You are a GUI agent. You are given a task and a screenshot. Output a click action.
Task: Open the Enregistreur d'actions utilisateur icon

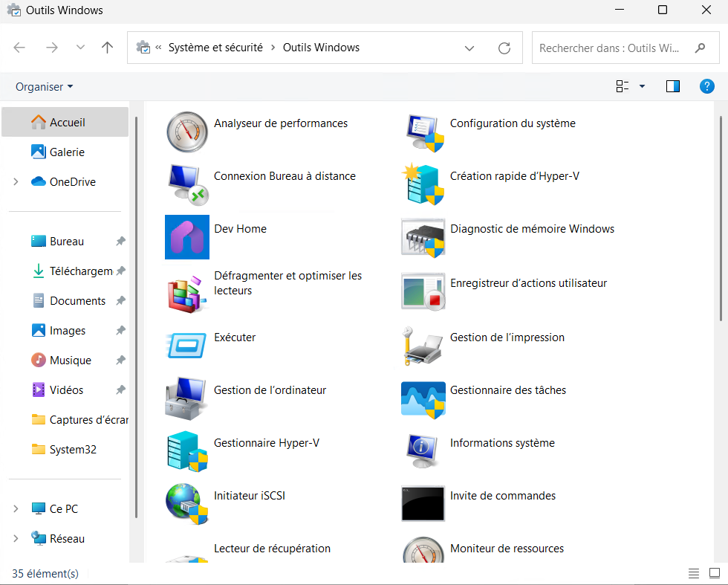pos(423,291)
